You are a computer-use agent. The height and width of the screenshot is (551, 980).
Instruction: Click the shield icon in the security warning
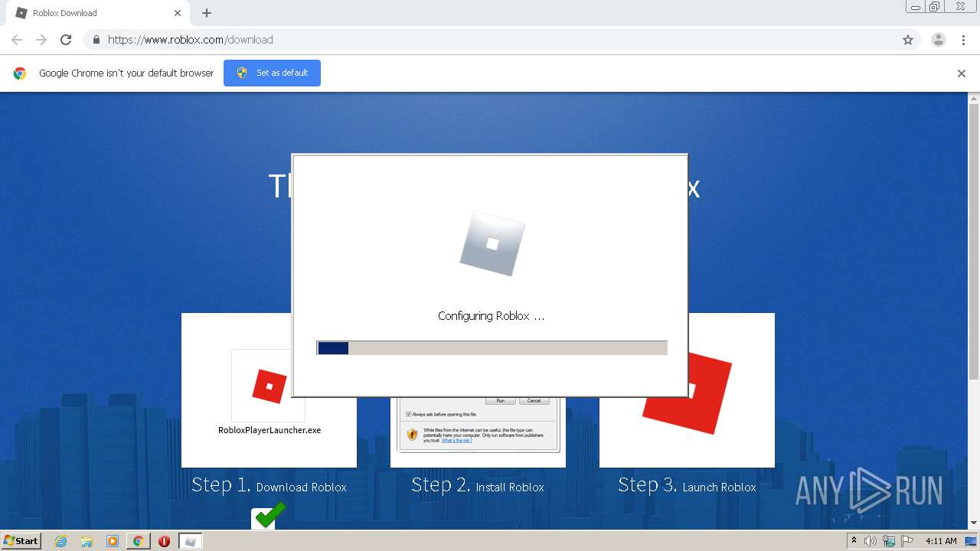point(412,435)
